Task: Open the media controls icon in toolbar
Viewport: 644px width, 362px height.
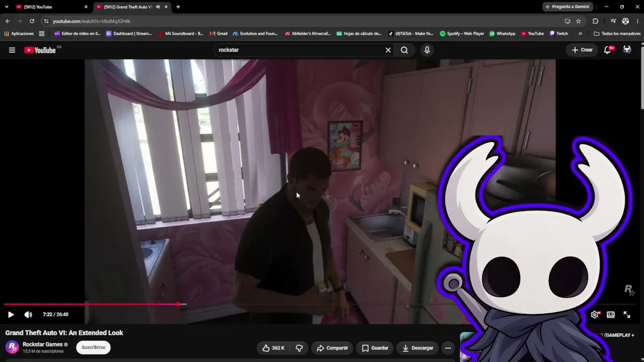Action: pyautogui.click(x=613, y=21)
